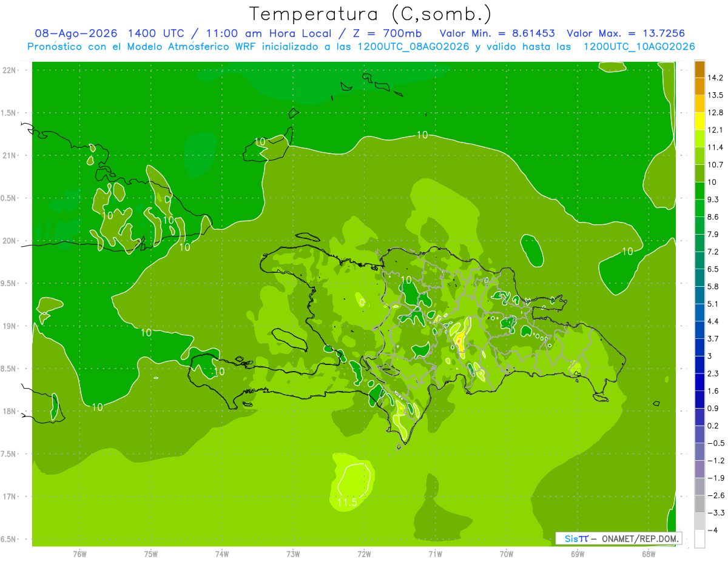Click the '71W' longitude axis label
Image resolution: width=728 pixels, height=562 pixels.
pos(435,554)
